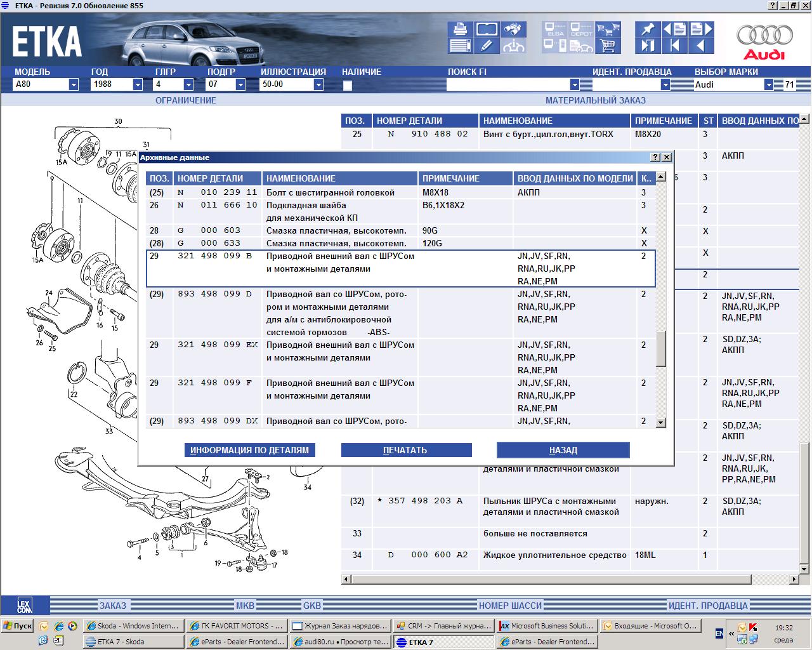Select part number 321 498 099 EX row
Screen dimensions: 812x650
point(400,357)
